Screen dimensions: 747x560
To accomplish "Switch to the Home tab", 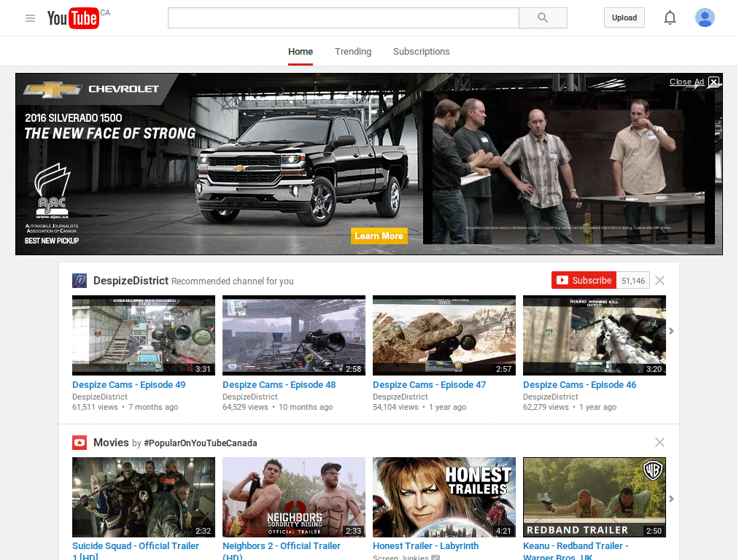I will click(301, 52).
